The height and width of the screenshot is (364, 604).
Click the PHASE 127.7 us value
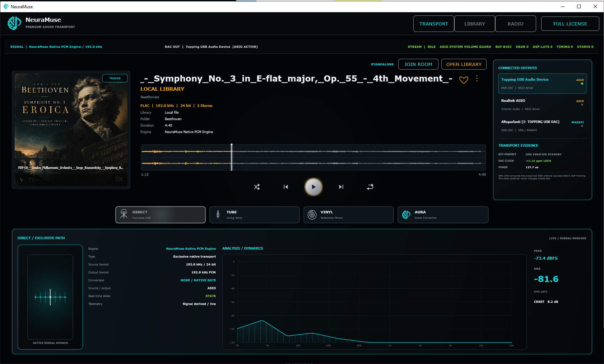[532, 167]
